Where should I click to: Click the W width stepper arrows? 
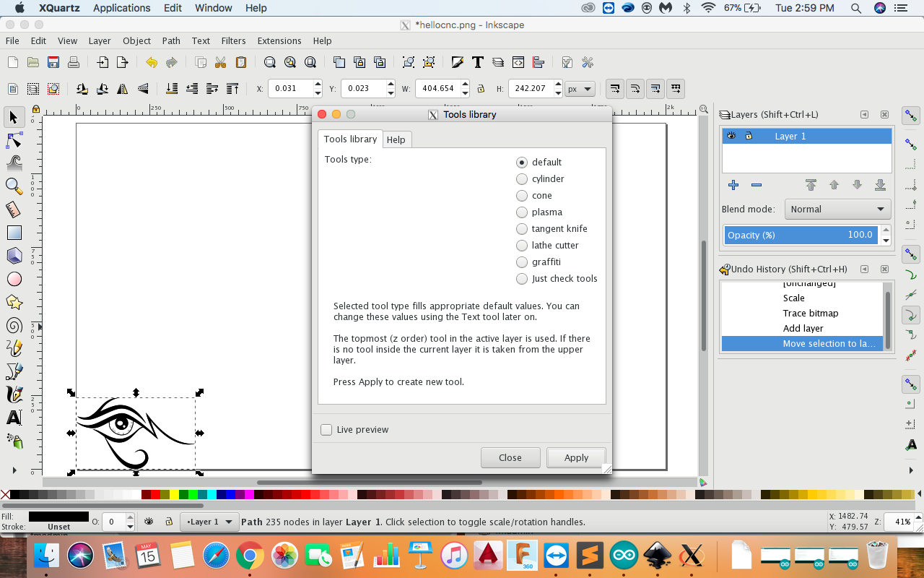pyautogui.click(x=466, y=89)
